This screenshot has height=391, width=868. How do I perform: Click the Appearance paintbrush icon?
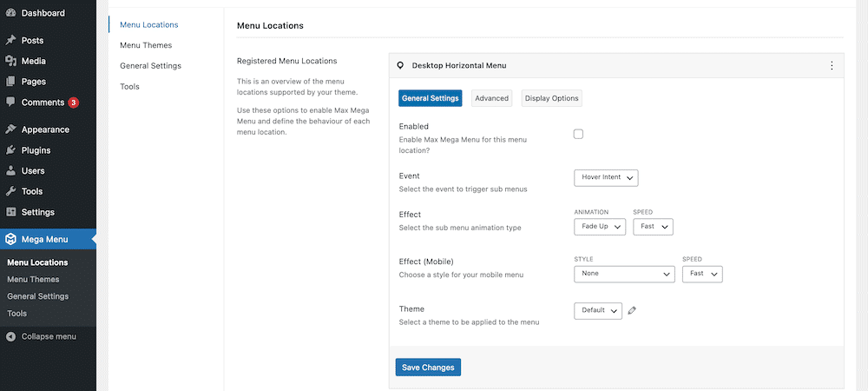[10, 129]
